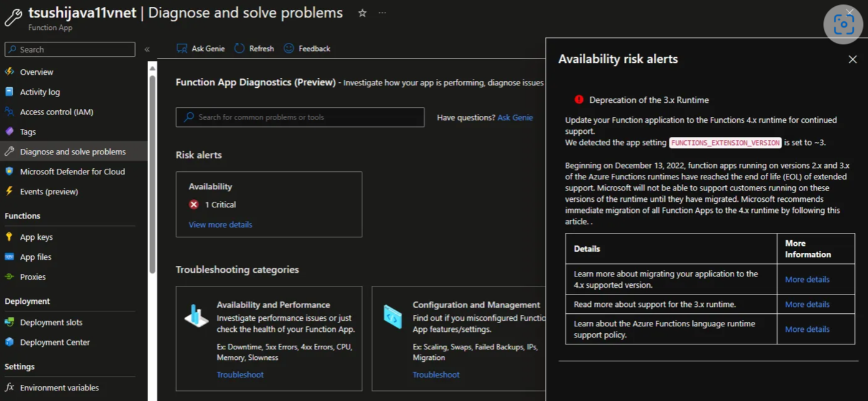
Task: Click the Refresh toolbar icon
Action: coord(240,49)
